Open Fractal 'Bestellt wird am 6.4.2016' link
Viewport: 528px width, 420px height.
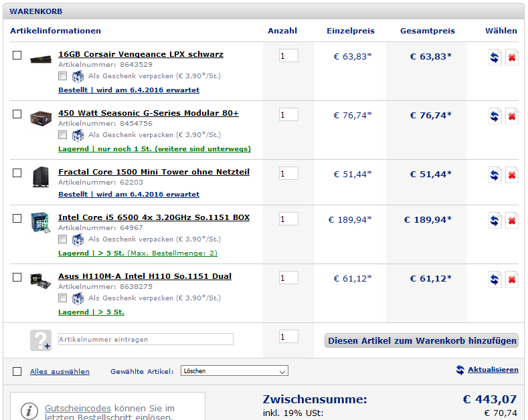(x=128, y=194)
